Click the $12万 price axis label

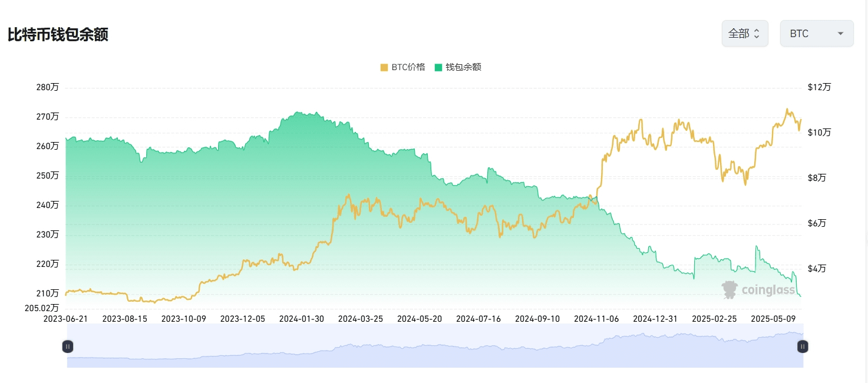(819, 87)
